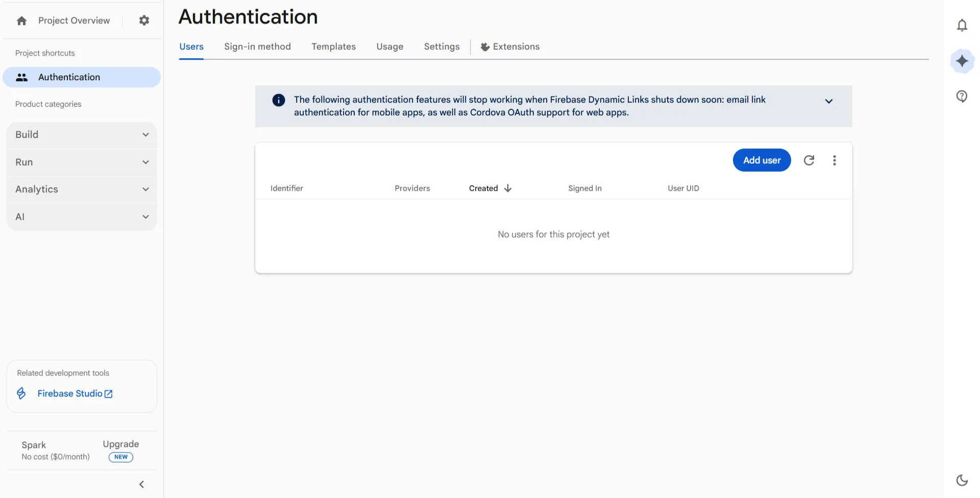Click the Related development tools label
This screenshot has width=980, height=498.
pos(63,373)
